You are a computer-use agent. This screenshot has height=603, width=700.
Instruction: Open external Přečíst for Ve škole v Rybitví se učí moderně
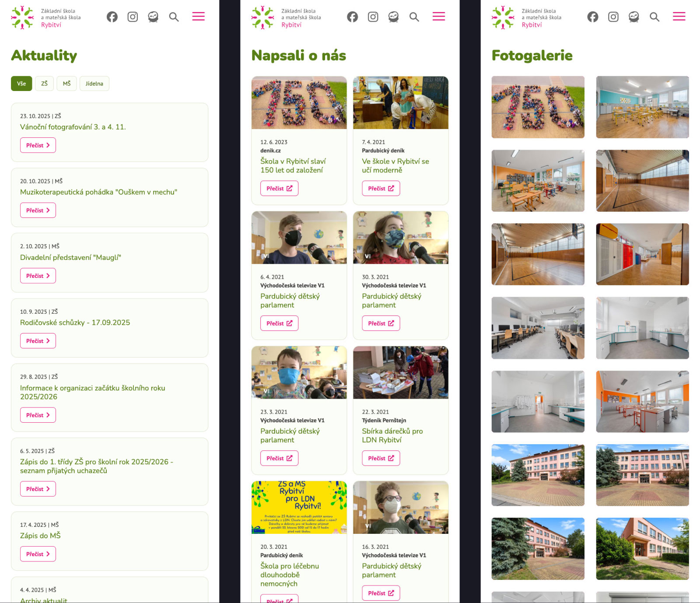(381, 189)
